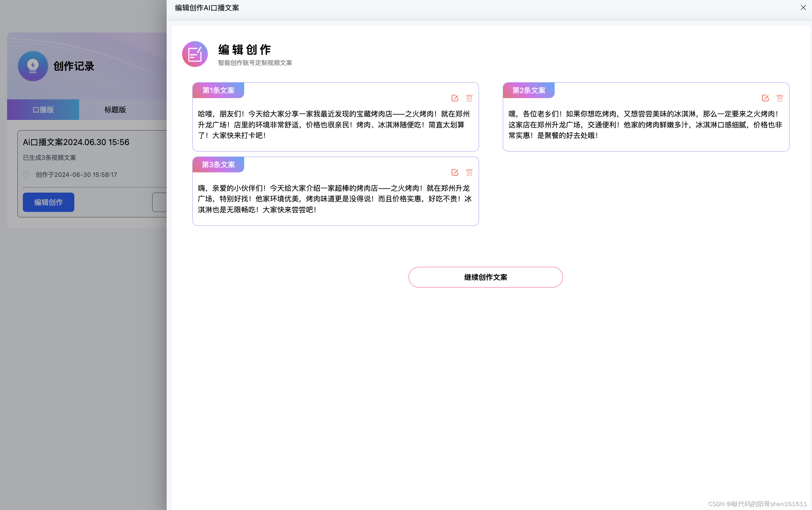Switch to the 口播版 tab
The height and width of the screenshot is (510, 812).
tap(43, 110)
